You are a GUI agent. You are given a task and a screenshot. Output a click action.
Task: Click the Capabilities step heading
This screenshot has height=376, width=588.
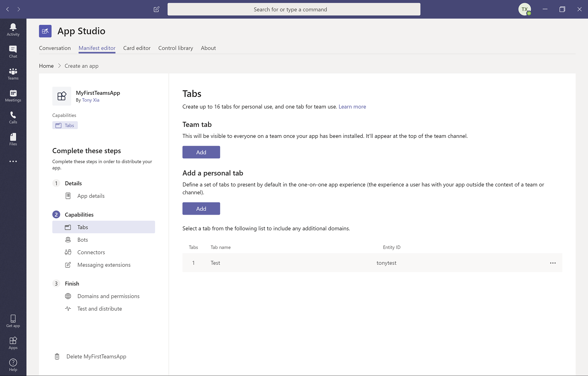pyautogui.click(x=79, y=215)
